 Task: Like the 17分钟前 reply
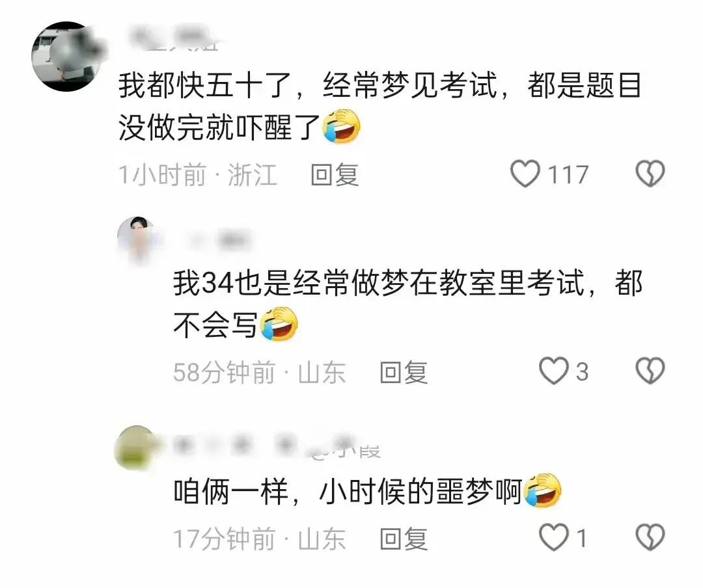pos(553,537)
